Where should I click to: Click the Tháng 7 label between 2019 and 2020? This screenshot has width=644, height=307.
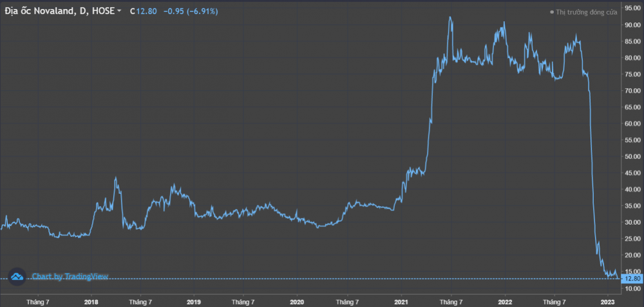[243, 301]
